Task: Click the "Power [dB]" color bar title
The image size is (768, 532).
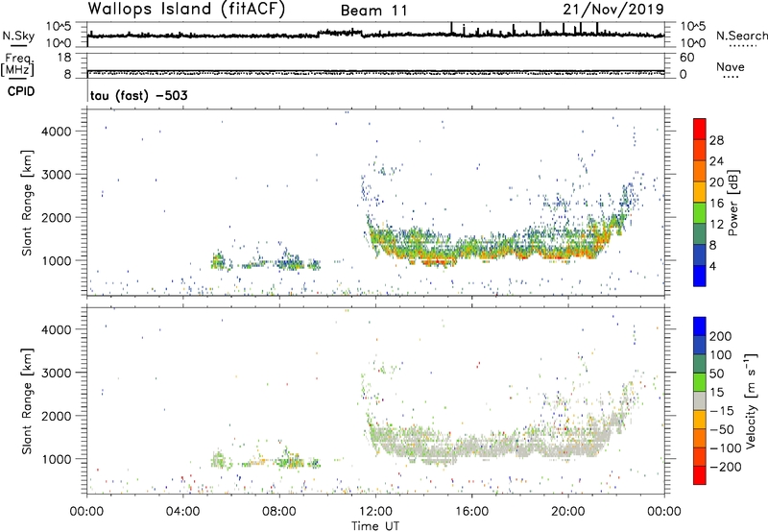Action: [x=733, y=203]
